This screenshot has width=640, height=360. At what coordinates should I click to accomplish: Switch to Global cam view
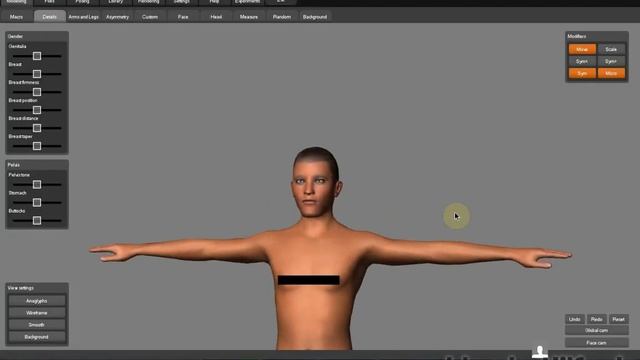coord(596,331)
